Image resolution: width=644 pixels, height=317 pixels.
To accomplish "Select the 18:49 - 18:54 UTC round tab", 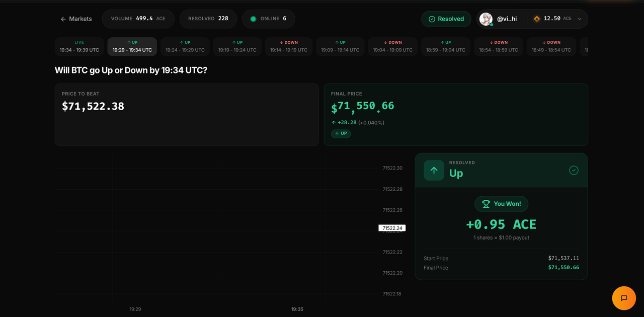I will 551,46.
